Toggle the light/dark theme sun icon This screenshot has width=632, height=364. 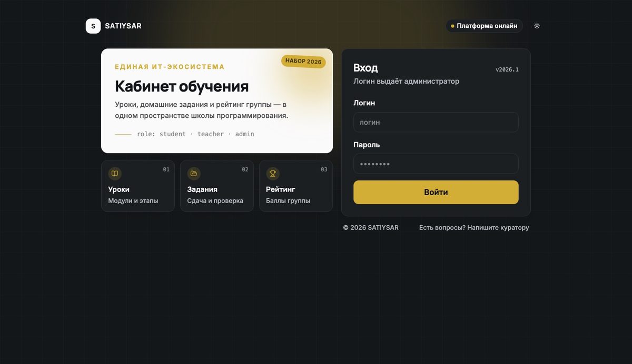point(537,26)
